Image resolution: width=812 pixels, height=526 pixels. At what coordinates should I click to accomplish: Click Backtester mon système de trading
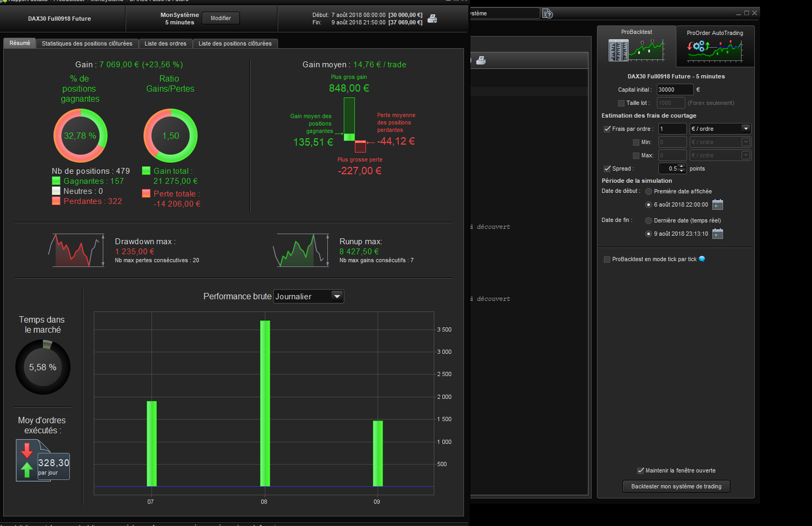click(676, 486)
